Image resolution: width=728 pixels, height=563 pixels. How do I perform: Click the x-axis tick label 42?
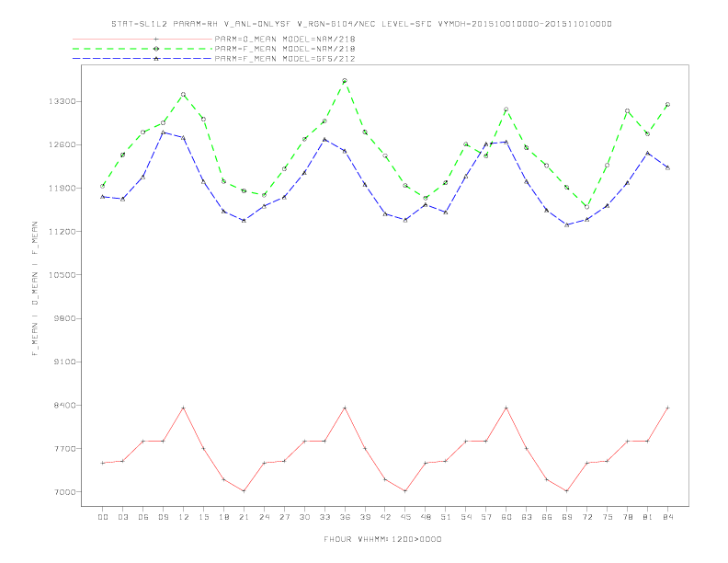click(385, 517)
